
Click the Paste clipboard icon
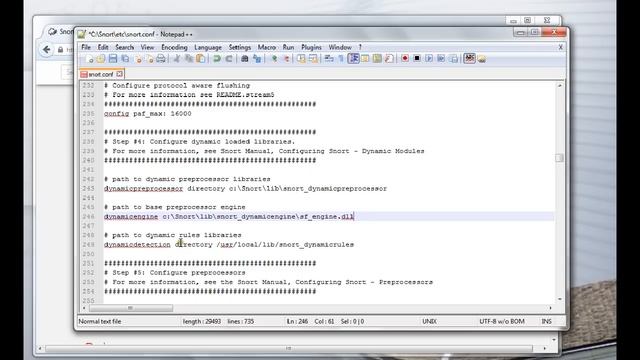click(x=201, y=59)
